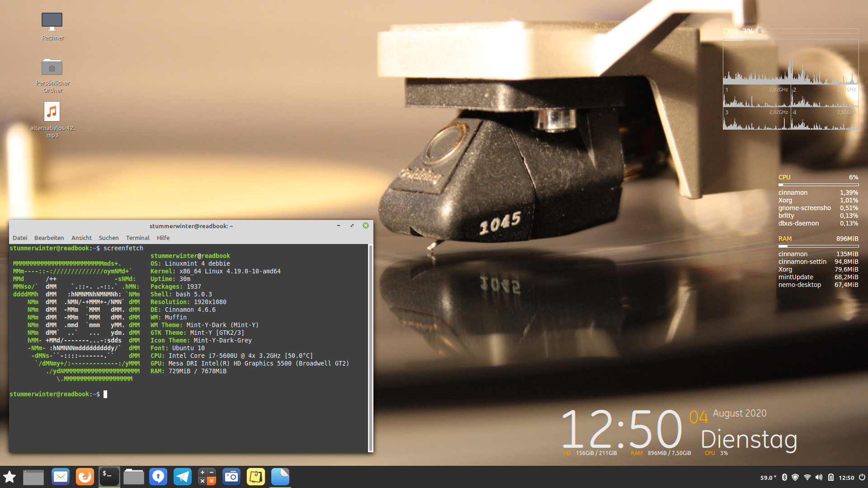This screenshot has height=488, width=868.
Task: Open the Wi-Fi network applet
Action: [807, 477]
